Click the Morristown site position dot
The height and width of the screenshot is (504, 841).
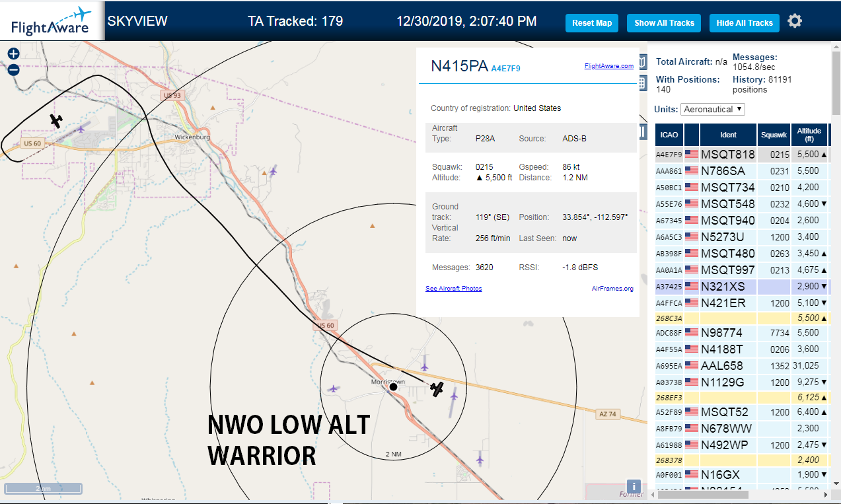click(392, 387)
